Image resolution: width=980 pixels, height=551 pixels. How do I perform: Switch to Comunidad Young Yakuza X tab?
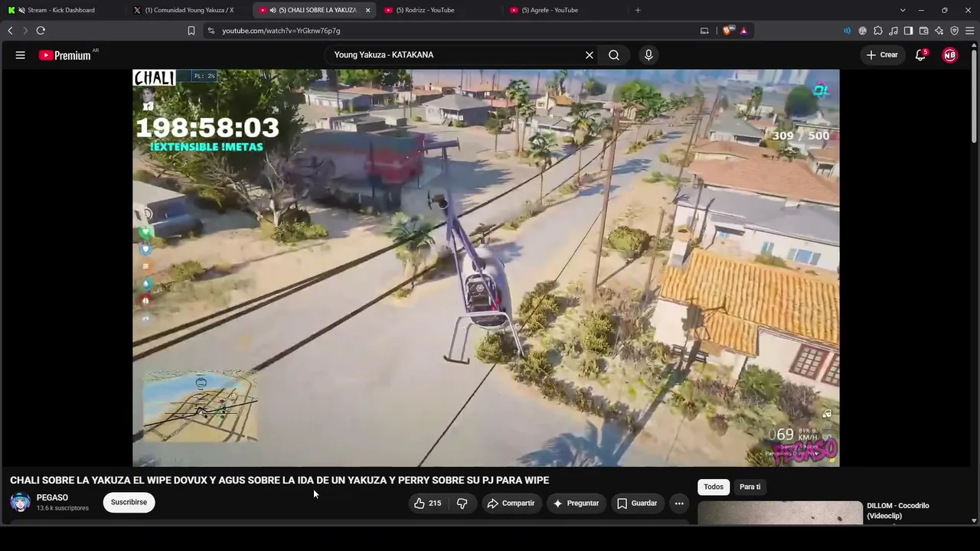[x=189, y=10]
